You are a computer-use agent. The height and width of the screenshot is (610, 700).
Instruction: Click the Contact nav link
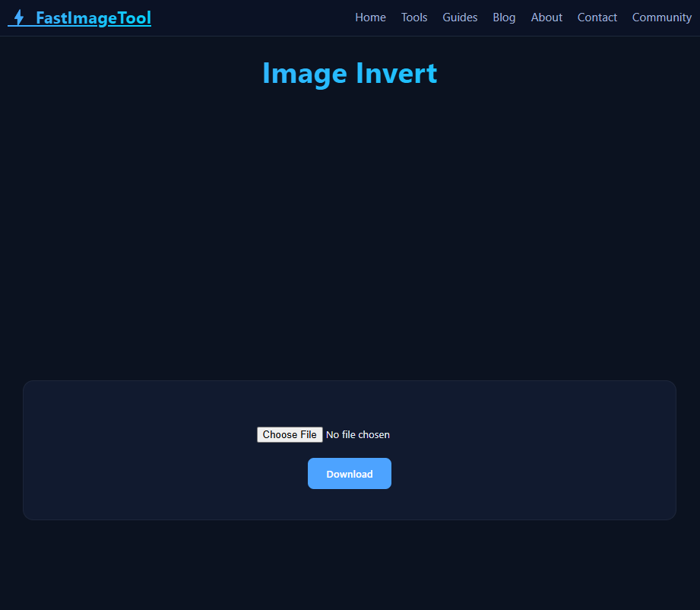point(597,17)
